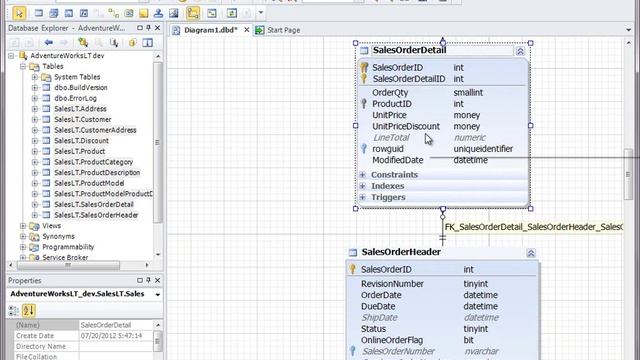
Task: Expand the Synonyms folder
Action: point(23,236)
